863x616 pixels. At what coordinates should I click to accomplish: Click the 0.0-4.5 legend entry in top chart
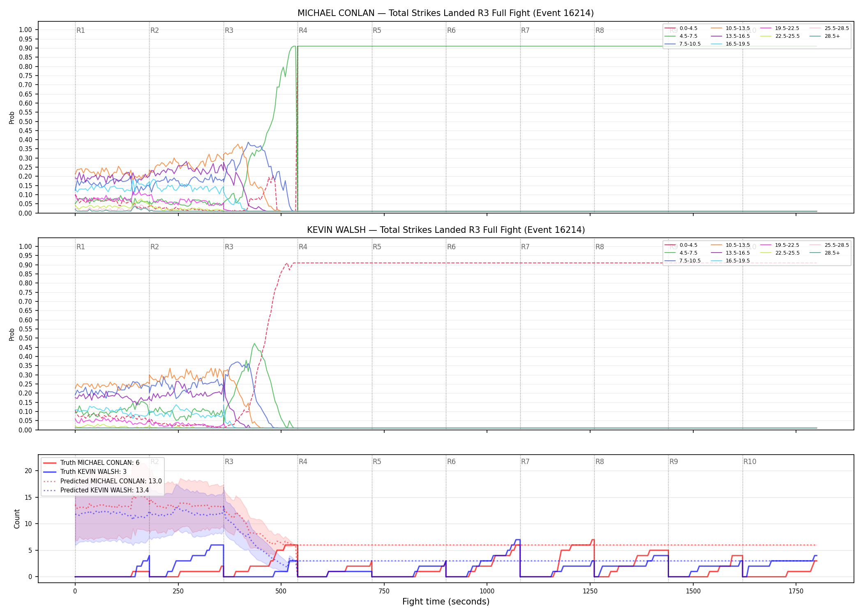pyautogui.click(x=681, y=28)
